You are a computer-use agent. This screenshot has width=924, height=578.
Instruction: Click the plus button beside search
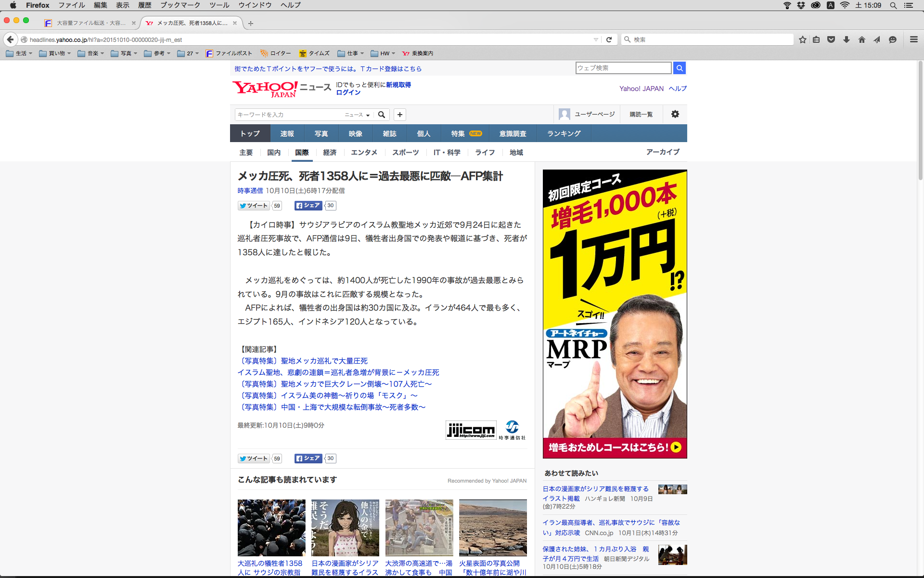(399, 115)
